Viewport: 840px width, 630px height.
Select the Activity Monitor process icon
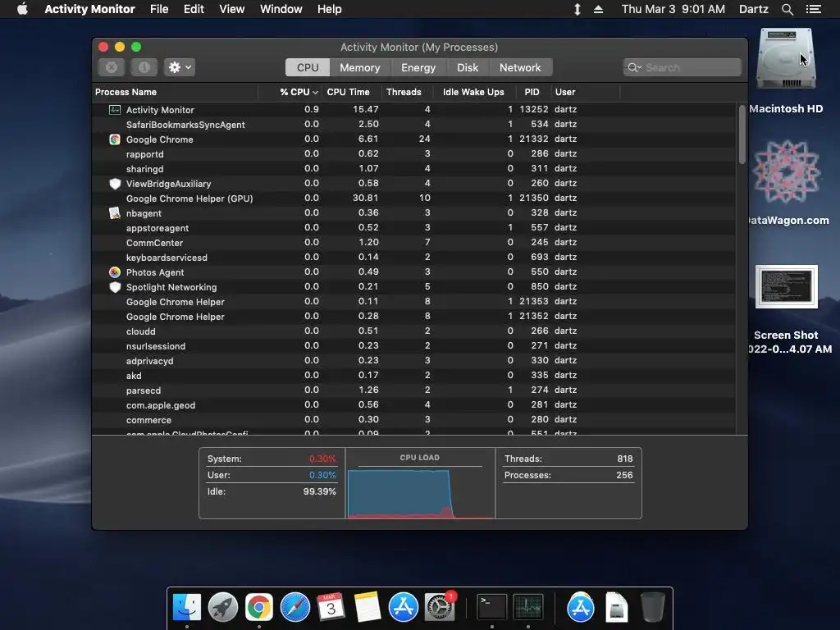115,109
